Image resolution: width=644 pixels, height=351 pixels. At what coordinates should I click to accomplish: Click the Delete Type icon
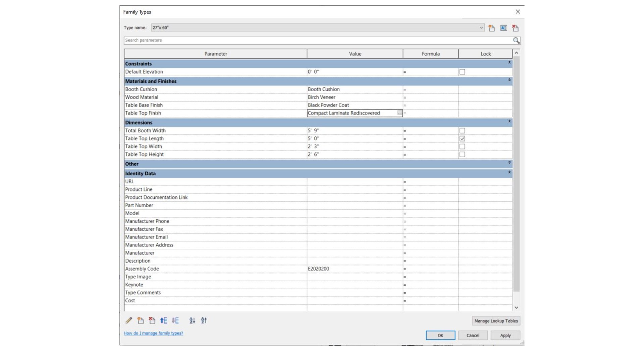pyautogui.click(x=516, y=28)
